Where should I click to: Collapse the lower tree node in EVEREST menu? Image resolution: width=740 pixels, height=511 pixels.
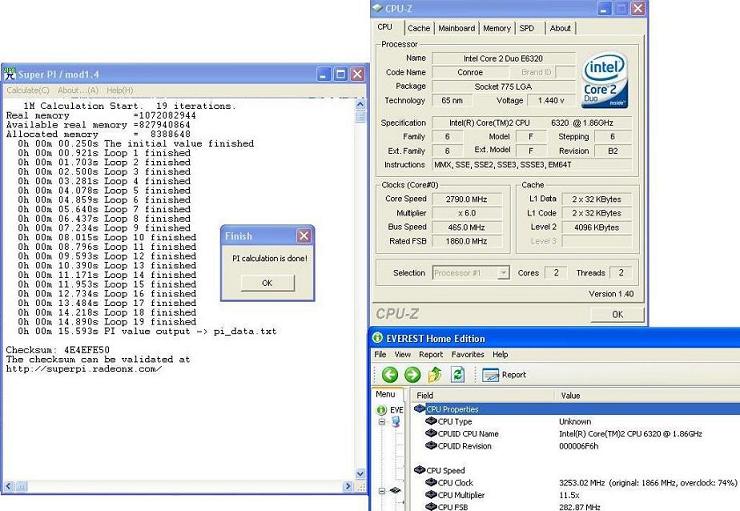coord(380,491)
